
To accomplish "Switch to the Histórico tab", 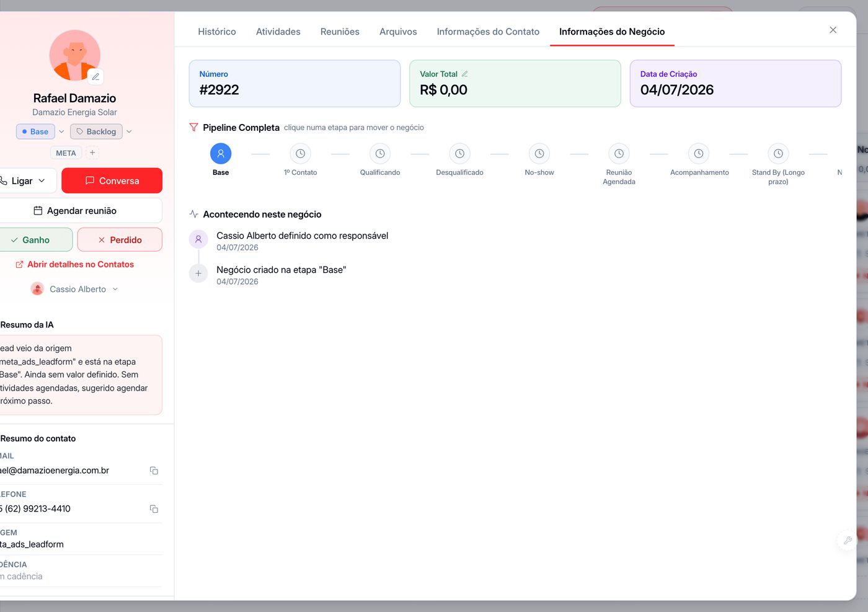I will (x=217, y=32).
